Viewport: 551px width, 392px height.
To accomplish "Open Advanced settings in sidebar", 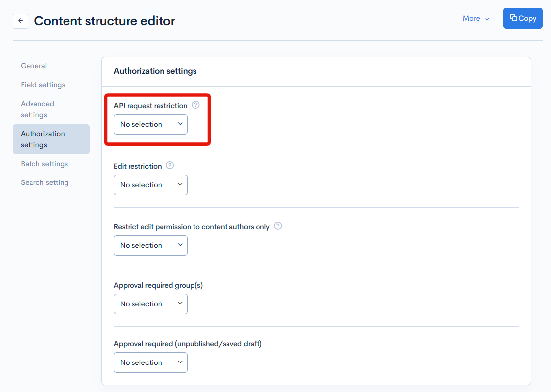I will (37, 109).
